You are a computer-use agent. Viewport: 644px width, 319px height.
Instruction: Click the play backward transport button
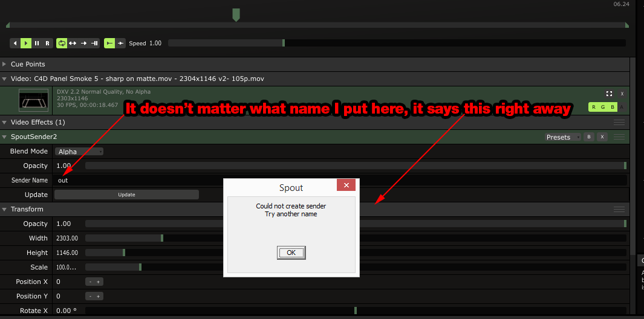tap(15, 43)
